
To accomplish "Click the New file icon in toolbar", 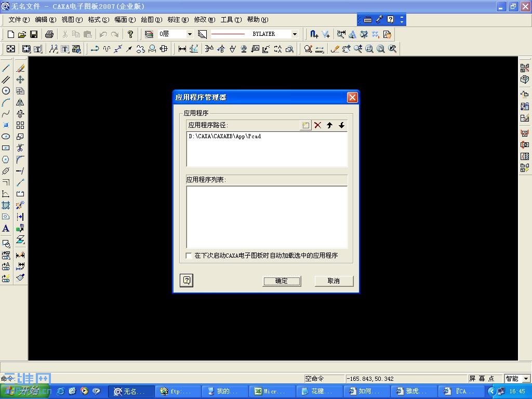I will click(x=10, y=34).
